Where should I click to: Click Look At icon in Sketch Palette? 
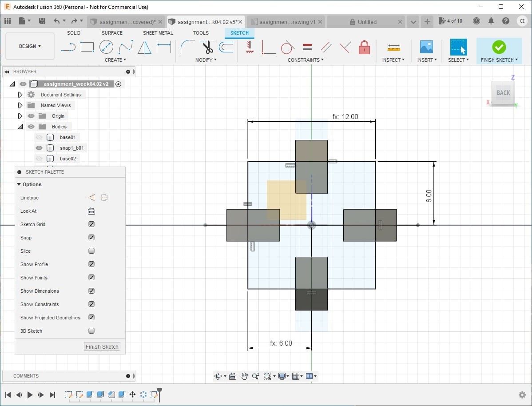click(91, 211)
